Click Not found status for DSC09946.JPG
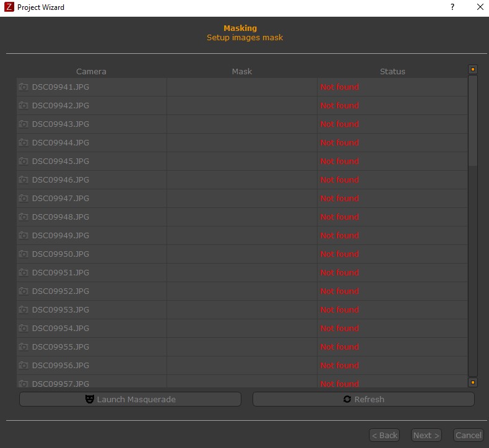 coord(339,180)
